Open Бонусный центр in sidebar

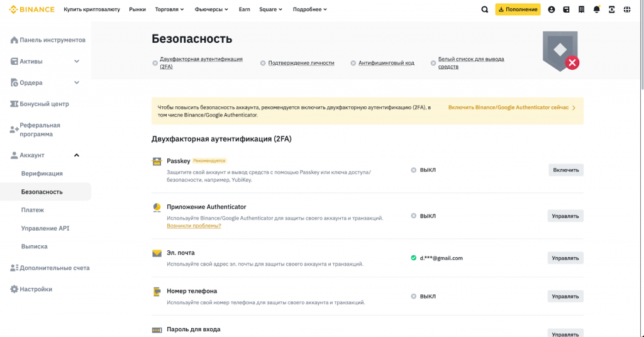pyautogui.click(x=44, y=104)
